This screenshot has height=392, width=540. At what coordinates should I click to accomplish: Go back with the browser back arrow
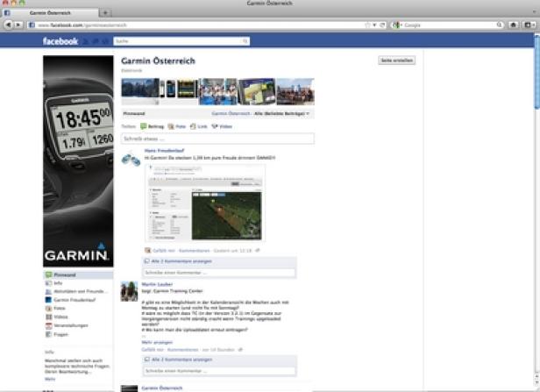(x=8, y=25)
